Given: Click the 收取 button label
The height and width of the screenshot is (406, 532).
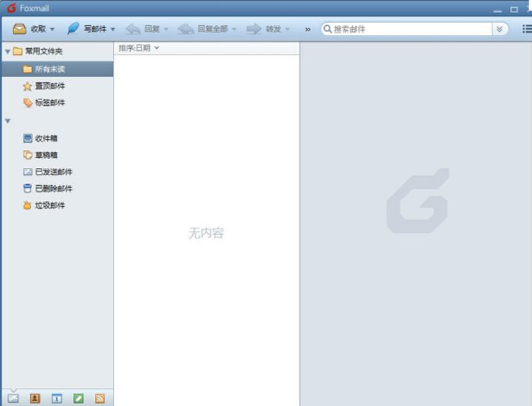Looking at the screenshot, I should (38, 29).
